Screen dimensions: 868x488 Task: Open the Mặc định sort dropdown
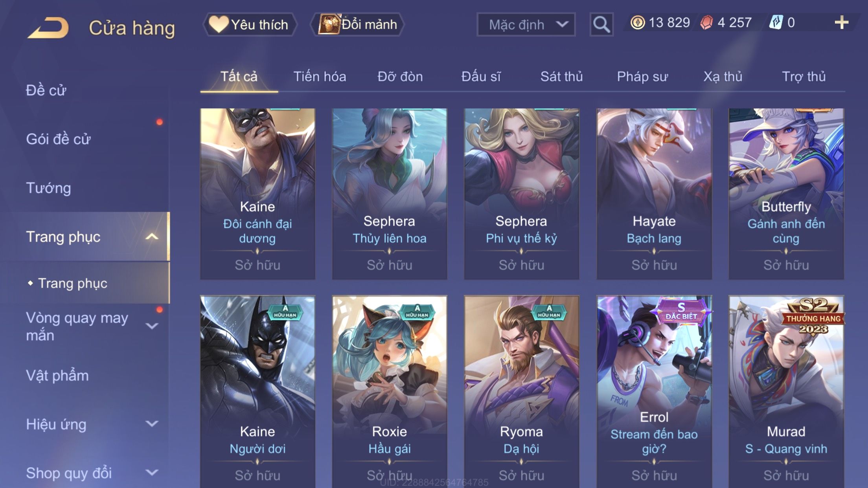[x=526, y=24]
